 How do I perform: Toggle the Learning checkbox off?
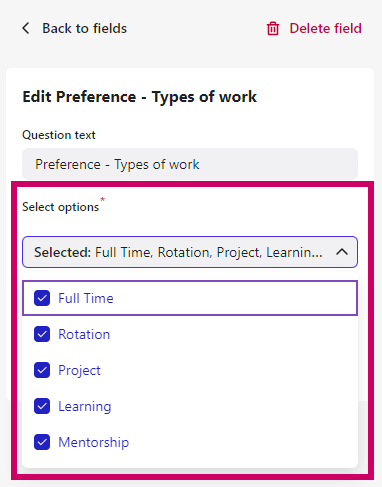[x=42, y=406]
